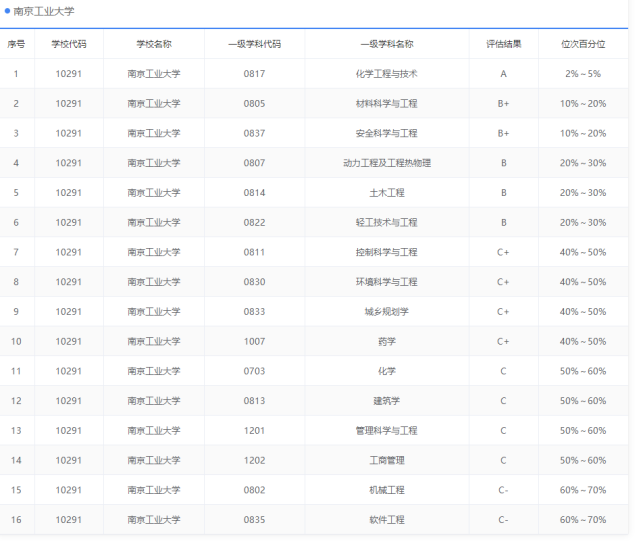The height and width of the screenshot is (546, 641).
Task: Click the 评估结果 column header
Action: point(504,44)
